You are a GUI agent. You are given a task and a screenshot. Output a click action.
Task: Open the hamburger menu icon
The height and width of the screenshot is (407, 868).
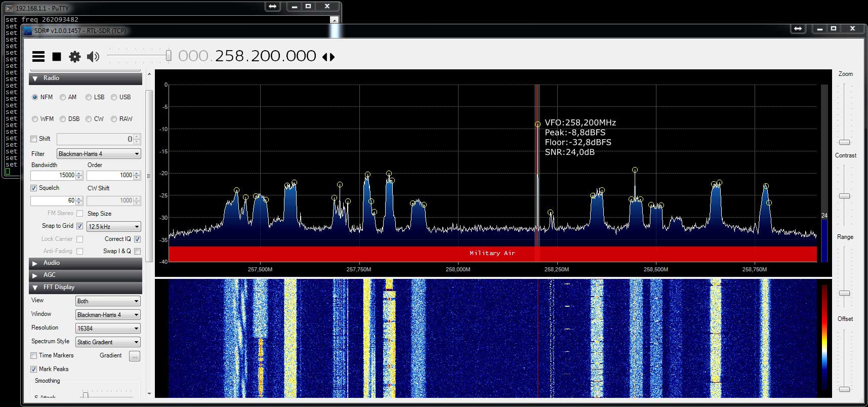tap(38, 57)
